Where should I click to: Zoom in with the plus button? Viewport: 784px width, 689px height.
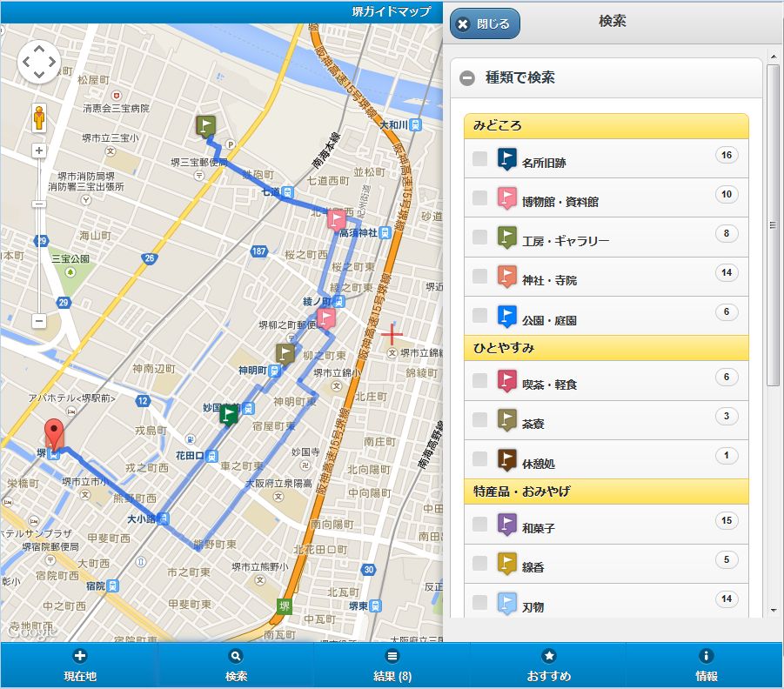tap(39, 151)
